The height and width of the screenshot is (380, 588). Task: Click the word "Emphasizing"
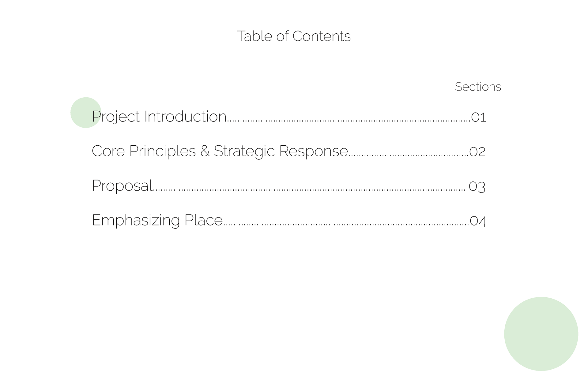pos(136,220)
